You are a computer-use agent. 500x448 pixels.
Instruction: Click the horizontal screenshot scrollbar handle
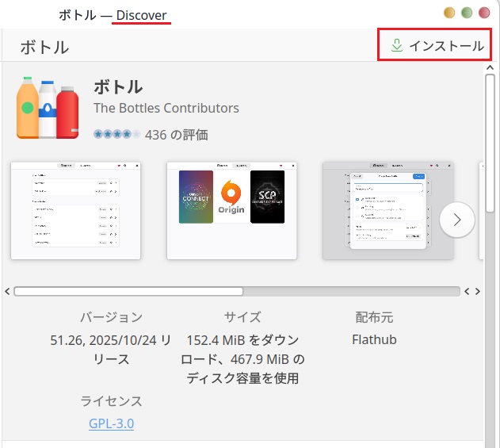[128, 291]
